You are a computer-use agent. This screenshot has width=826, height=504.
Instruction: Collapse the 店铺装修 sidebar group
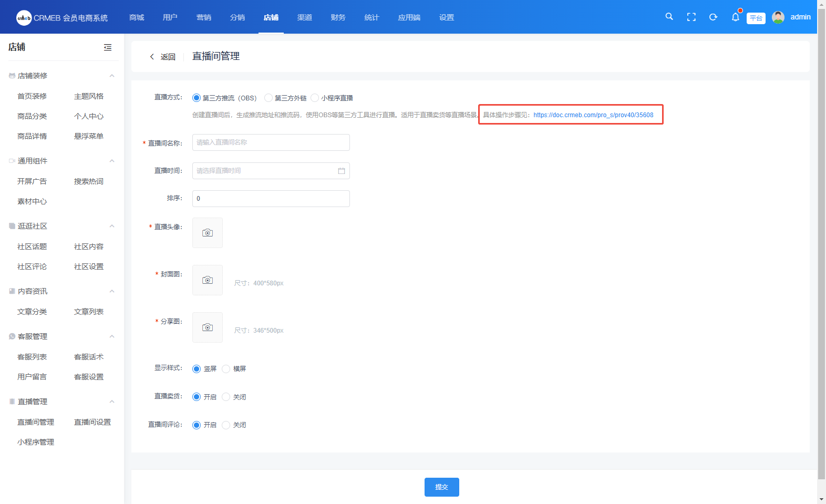click(x=112, y=76)
